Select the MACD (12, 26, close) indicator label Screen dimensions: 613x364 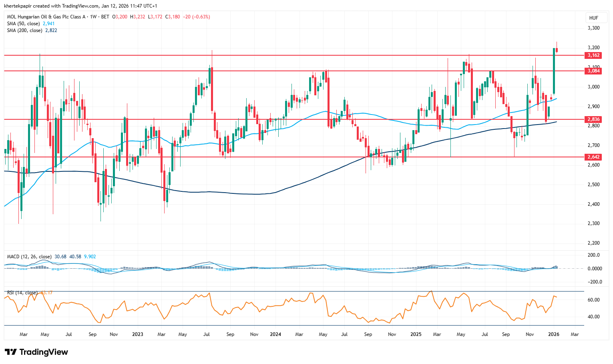pos(29,257)
